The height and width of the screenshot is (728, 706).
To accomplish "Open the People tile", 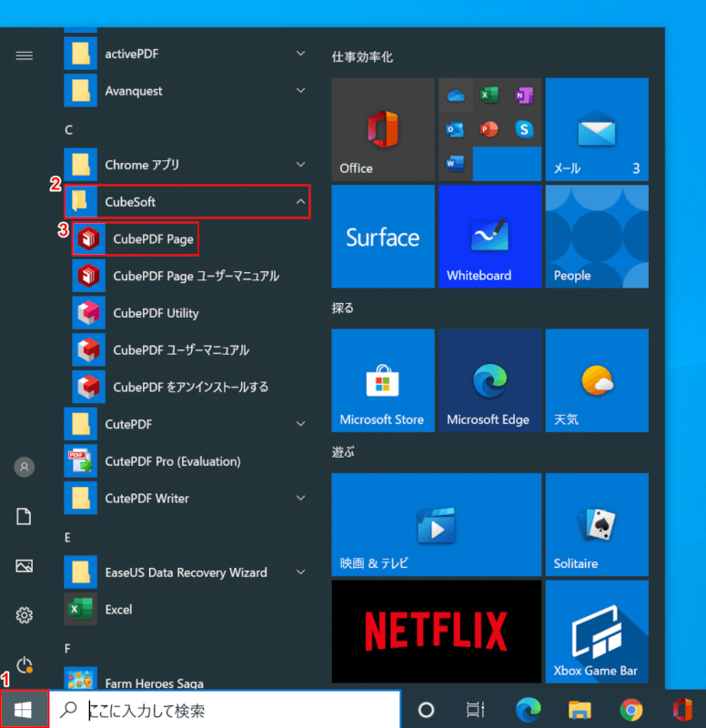I will (597, 237).
